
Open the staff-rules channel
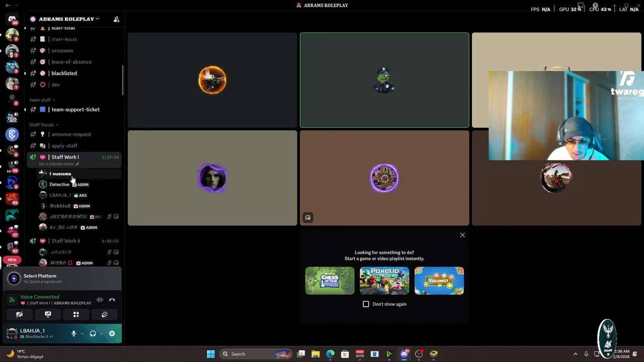click(74, 39)
